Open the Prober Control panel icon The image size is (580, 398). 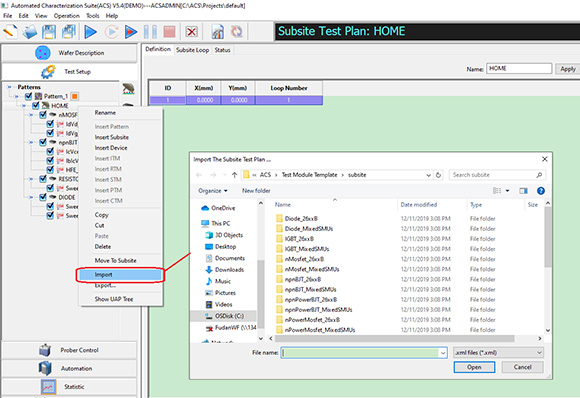45,350
